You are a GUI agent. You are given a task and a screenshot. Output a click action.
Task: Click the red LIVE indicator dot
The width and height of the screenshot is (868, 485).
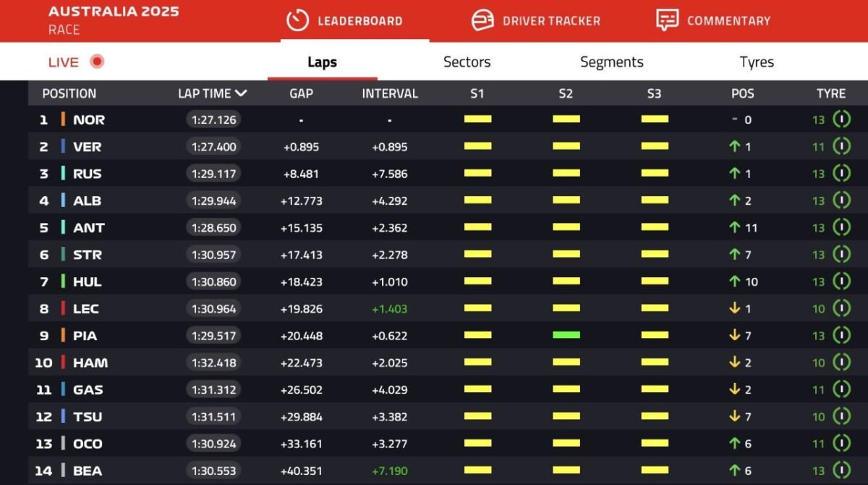[x=97, y=62]
